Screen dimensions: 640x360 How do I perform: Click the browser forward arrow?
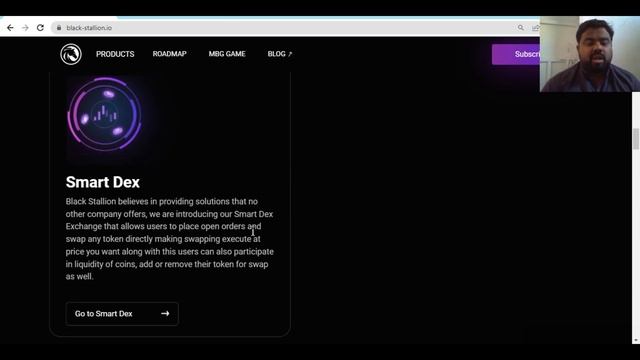point(25,28)
